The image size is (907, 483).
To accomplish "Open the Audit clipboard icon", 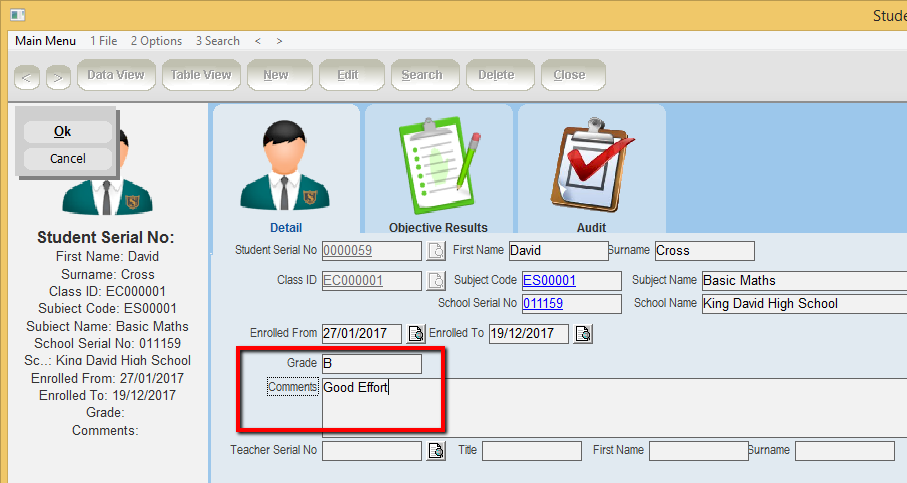I will tap(591, 165).
